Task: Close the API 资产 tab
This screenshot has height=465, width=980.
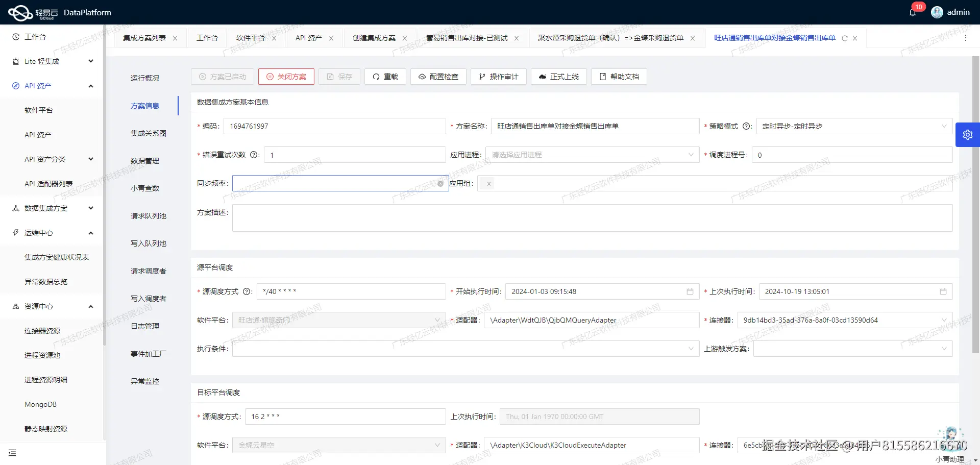Action: (331, 38)
